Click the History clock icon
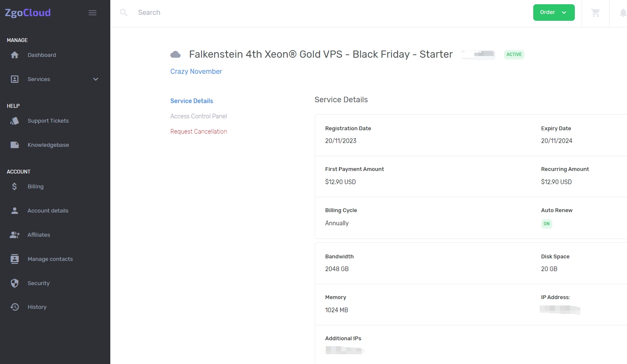 (x=14, y=307)
